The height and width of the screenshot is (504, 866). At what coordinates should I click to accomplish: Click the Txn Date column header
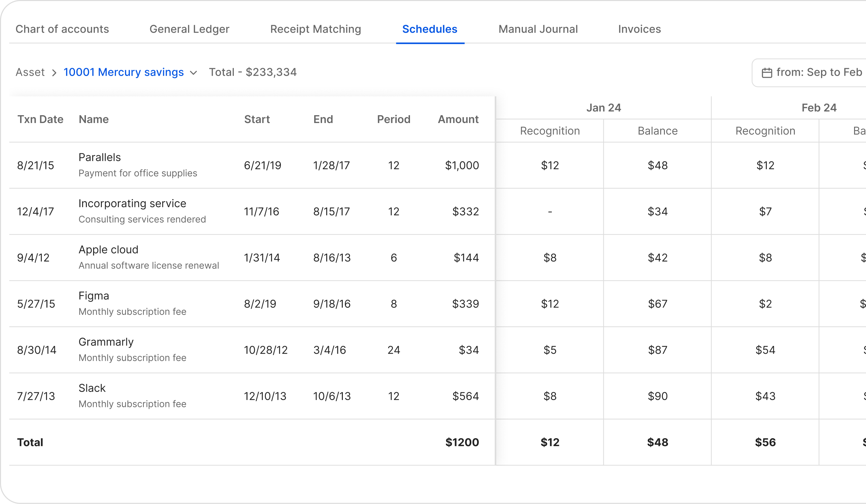[x=40, y=119]
